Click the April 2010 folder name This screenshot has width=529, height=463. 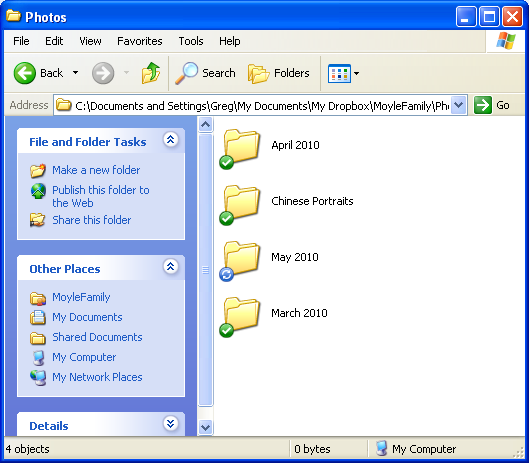point(296,145)
